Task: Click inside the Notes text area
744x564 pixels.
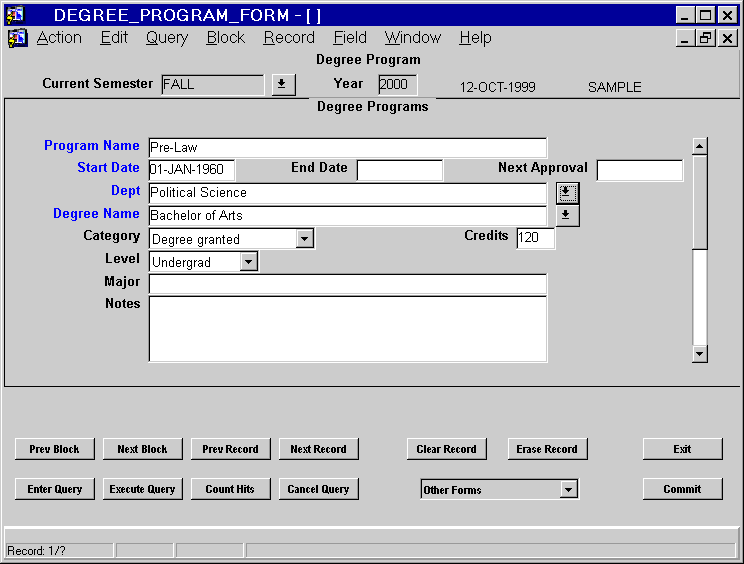Action: (347, 329)
